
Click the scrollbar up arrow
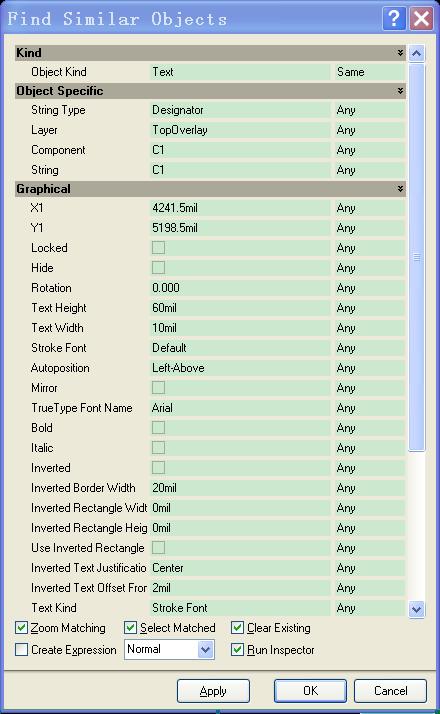(416, 53)
